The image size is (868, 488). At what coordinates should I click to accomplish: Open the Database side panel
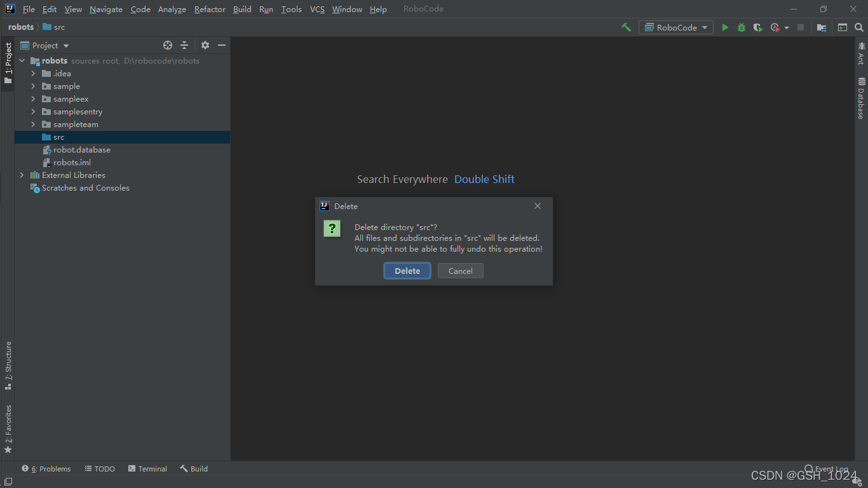861,98
